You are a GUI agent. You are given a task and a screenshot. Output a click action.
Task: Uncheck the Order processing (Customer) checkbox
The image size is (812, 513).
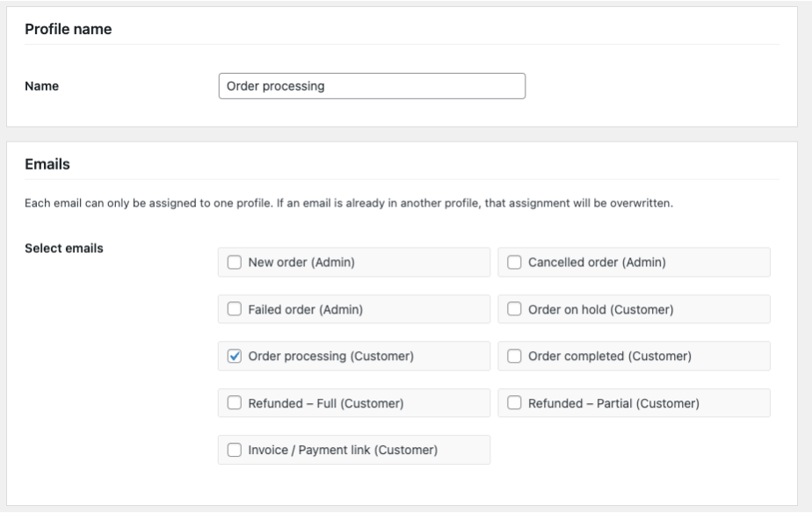[235, 357]
